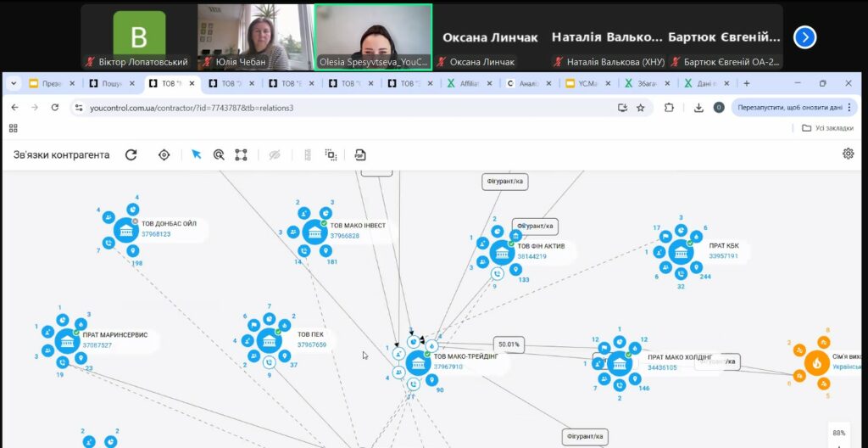This screenshot has width=868, height=448.
Task: Show more participants with blue arrow
Action: [805, 37]
